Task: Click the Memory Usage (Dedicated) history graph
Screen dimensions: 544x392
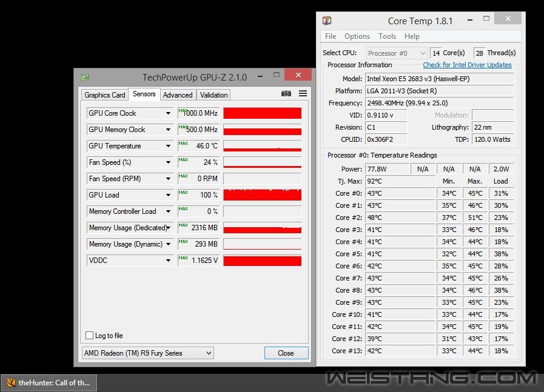Action: point(262,227)
